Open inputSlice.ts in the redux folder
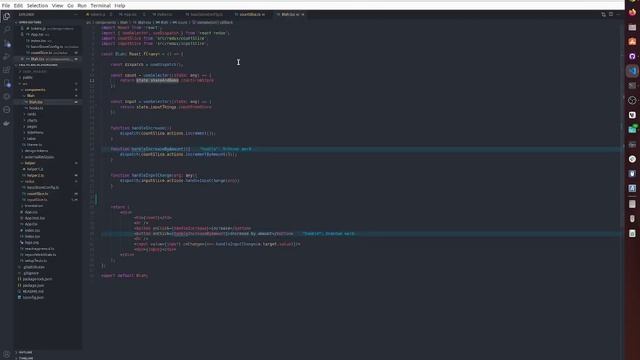Viewport: 640px width, 360px height. (37, 200)
